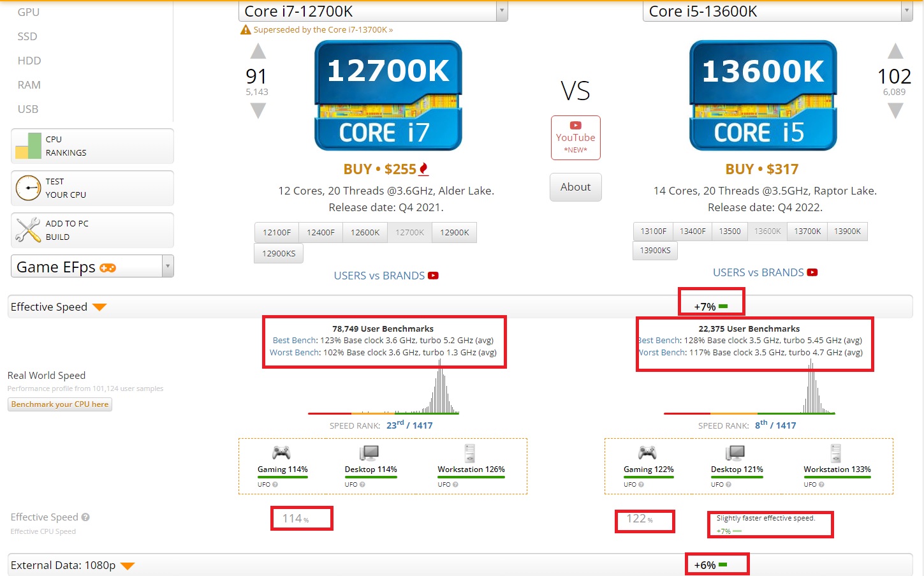The height and width of the screenshot is (576, 924).
Task: Open USERS vs BRANDS link under 13600K
Action: point(765,272)
